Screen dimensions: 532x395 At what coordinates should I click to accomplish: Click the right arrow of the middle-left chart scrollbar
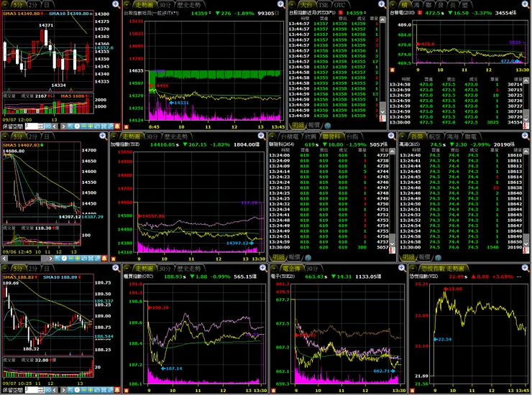pyautogui.click(x=50, y=259)
